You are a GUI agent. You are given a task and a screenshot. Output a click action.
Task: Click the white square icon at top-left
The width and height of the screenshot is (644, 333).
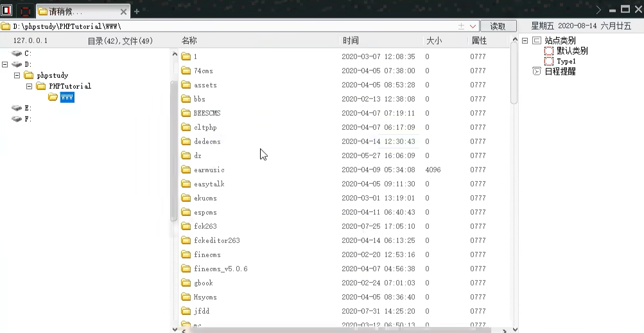6,10
